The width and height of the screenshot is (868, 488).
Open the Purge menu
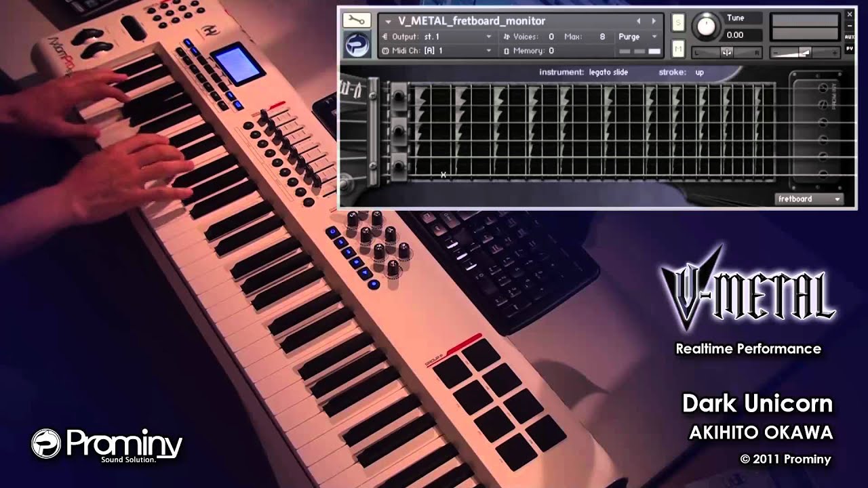coord(637,37)
